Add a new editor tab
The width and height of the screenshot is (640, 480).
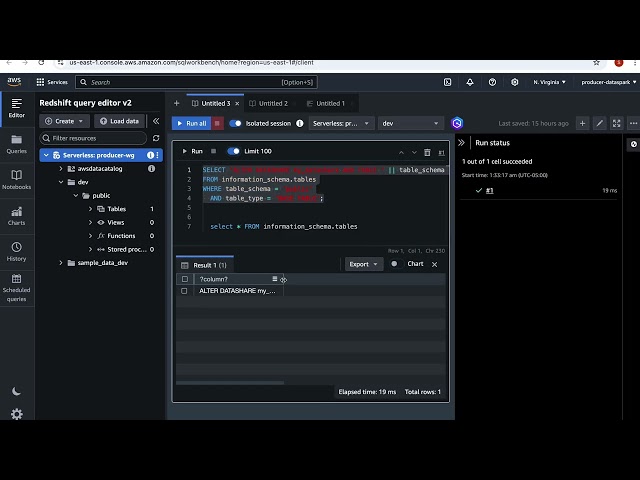tap(176, 103)
